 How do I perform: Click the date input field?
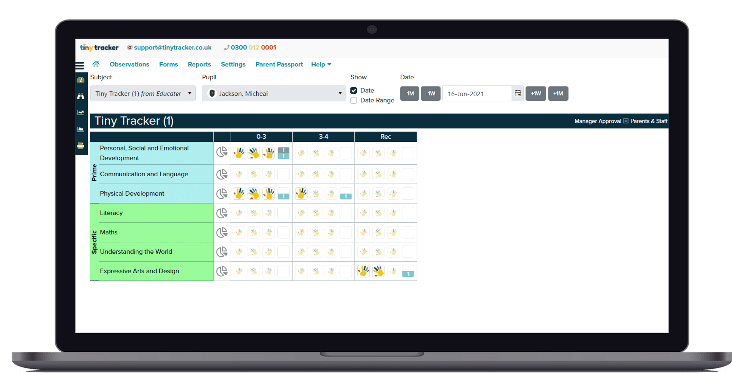[x=477, y=93]
